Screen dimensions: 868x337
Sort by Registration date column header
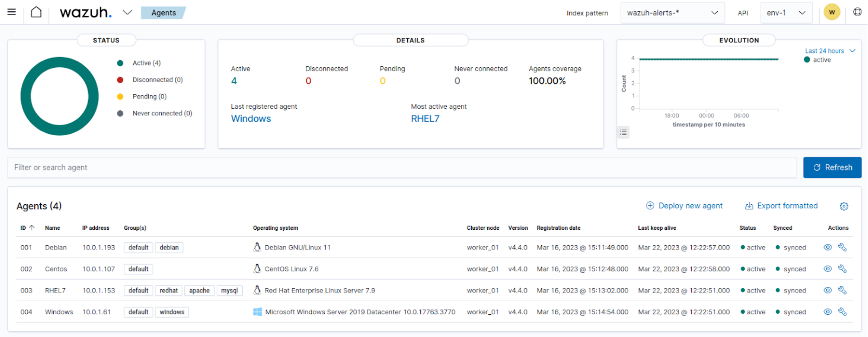click(559, 228)
